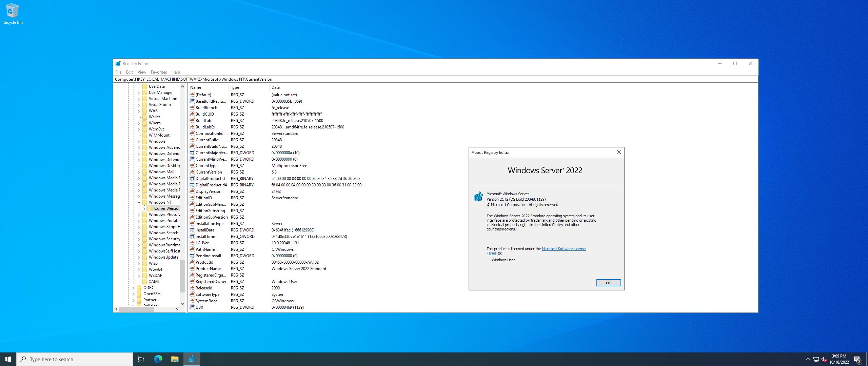Expand the CurrentVersion tree node

pyautogui.click(x=144, y=208)
